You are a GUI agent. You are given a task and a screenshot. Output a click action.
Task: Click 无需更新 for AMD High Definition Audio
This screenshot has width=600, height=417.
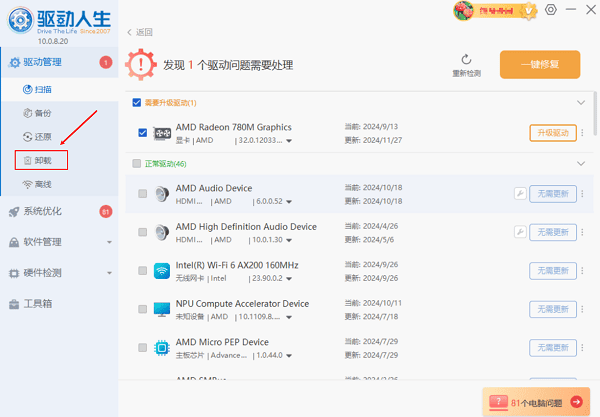click(x=553, y=232)
